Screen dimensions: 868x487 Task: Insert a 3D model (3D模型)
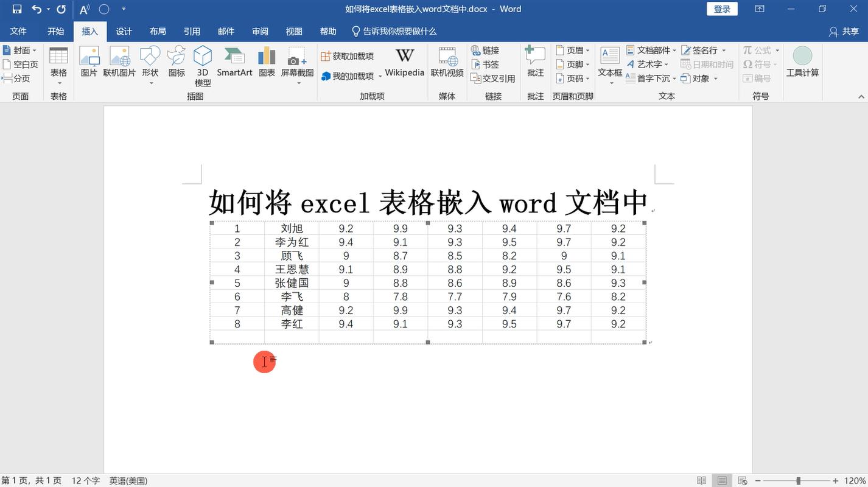point(203,66)
